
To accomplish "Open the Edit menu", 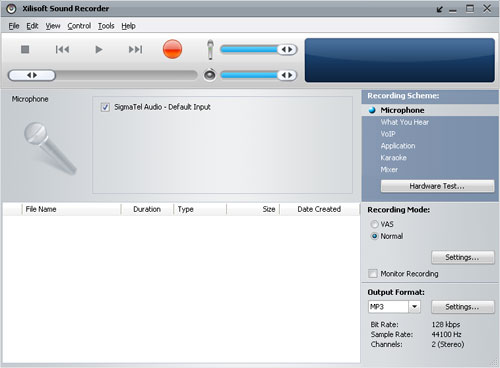I will tap(32, 26).
